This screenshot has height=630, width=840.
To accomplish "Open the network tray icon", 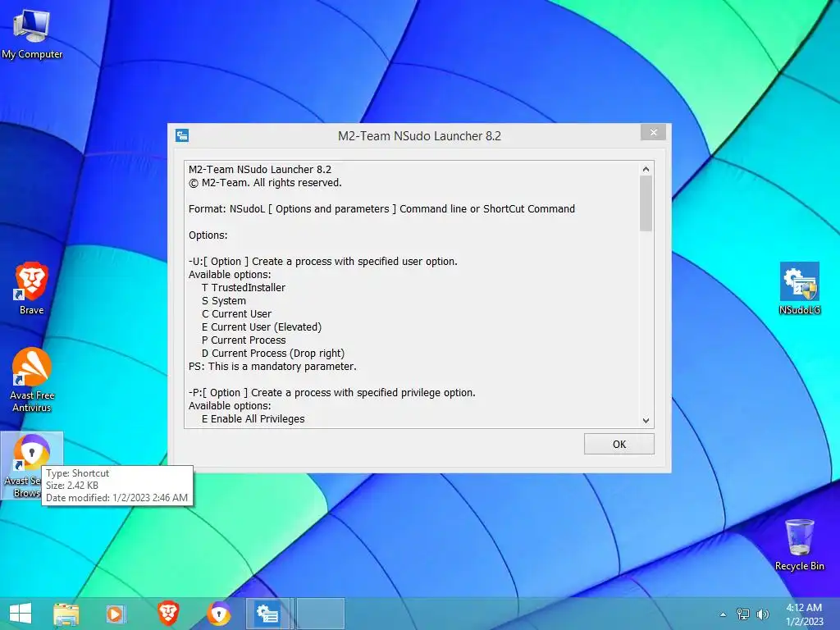I will click(743, 614).
